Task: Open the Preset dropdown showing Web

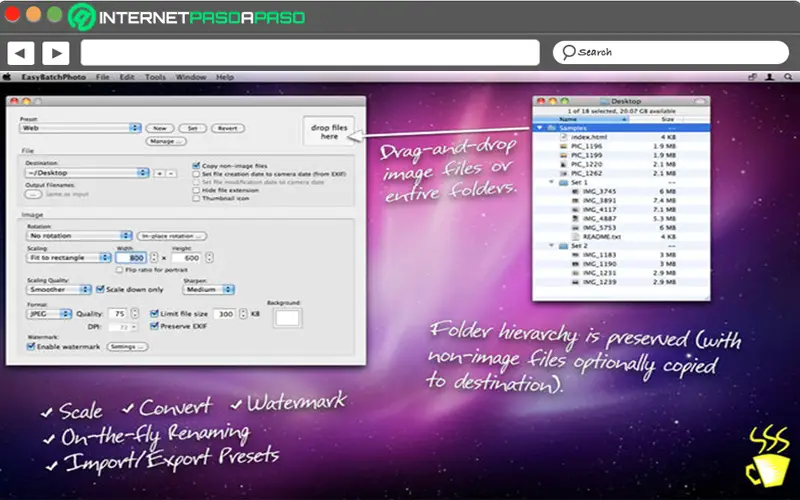Action: pyautogui.click(x=81, y=128)
